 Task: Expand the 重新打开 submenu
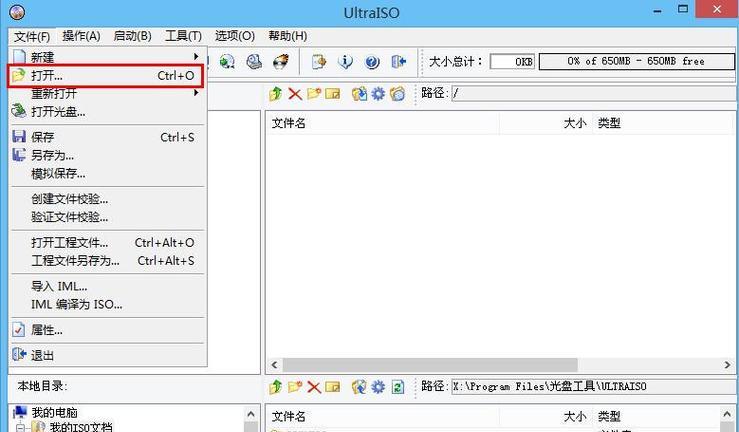pyautogui.click(x=107, y=93)
